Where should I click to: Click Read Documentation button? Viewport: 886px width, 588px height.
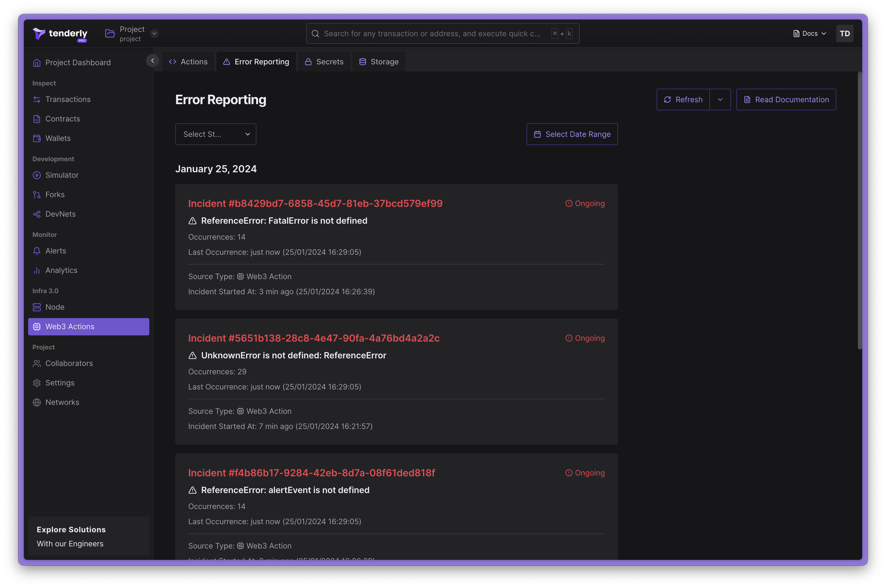pos(786,99)
